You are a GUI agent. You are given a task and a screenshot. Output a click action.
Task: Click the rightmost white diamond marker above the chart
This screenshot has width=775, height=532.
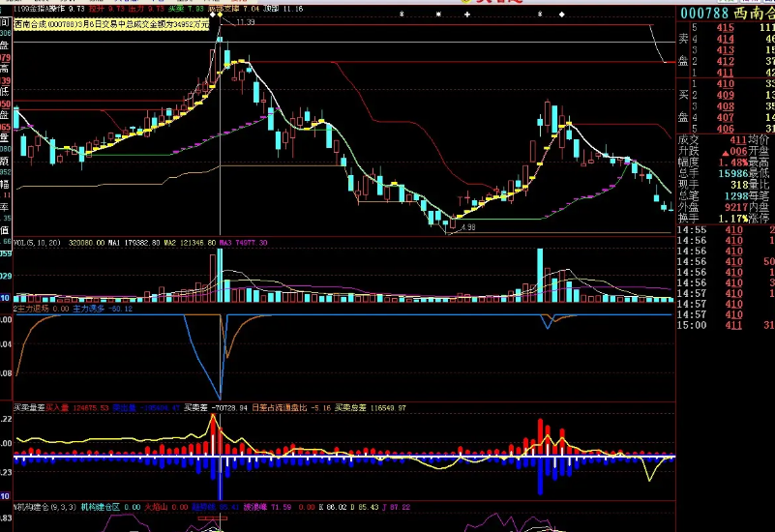click(x=561, y=15)
